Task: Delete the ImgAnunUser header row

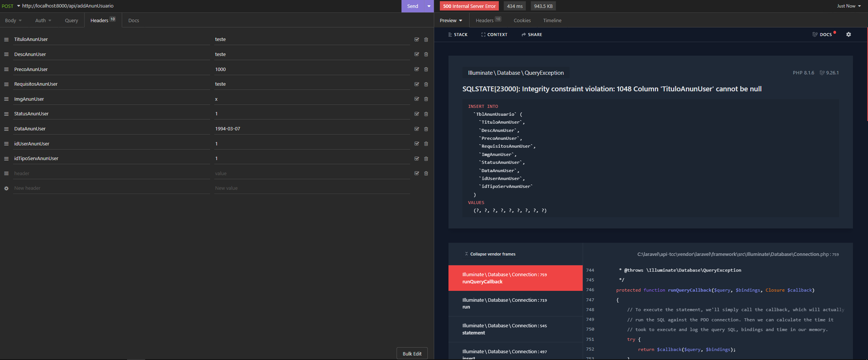Action: [x=426, y=99]
